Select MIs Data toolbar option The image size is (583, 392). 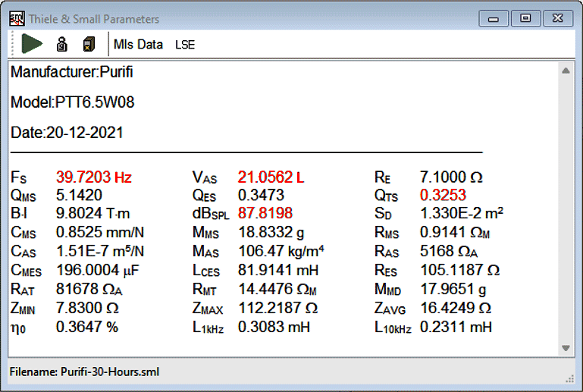138,44
